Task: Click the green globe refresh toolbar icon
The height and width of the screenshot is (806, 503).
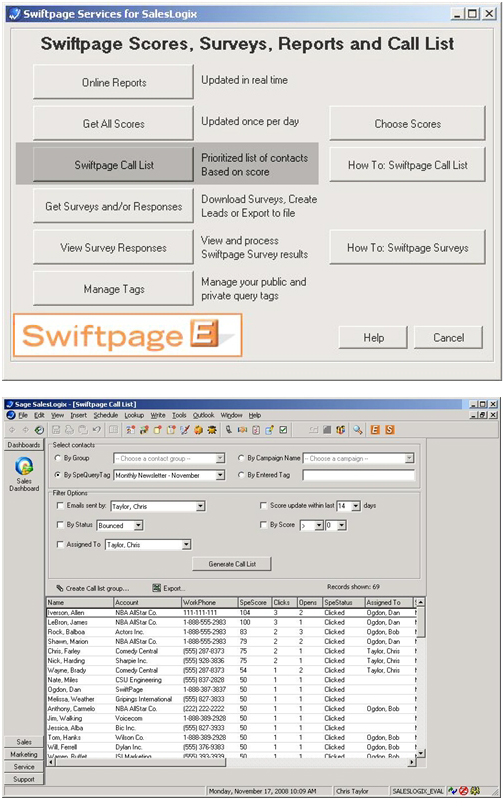Action: coord(39,429)
